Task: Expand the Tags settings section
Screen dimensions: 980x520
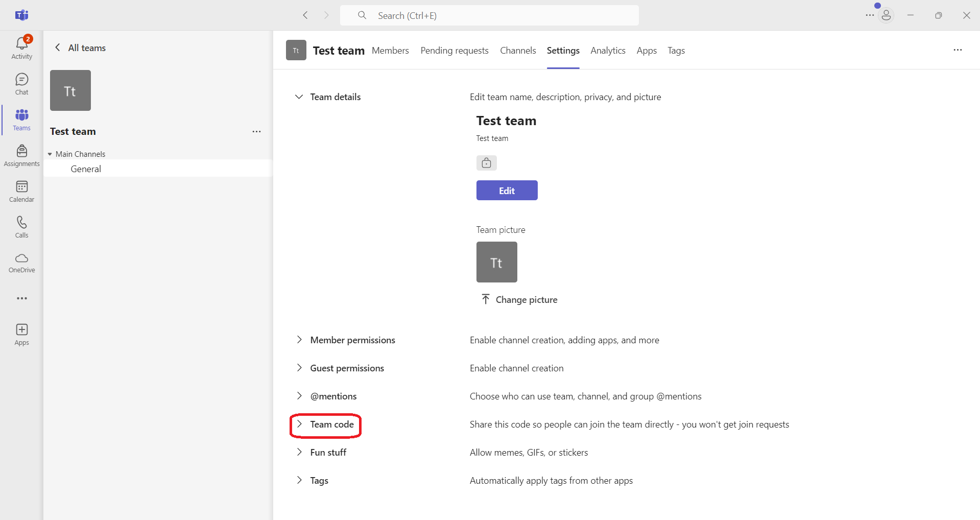Action: 299,480
